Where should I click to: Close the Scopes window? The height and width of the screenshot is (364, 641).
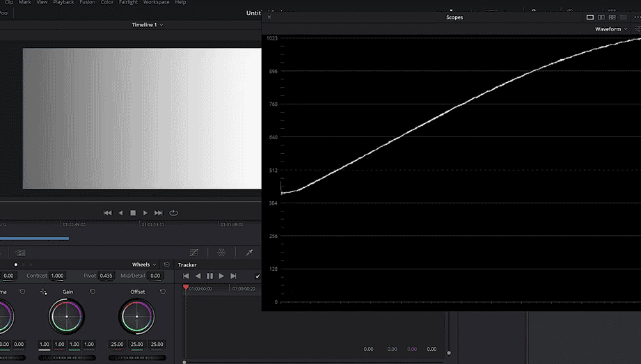coord(269,17)
